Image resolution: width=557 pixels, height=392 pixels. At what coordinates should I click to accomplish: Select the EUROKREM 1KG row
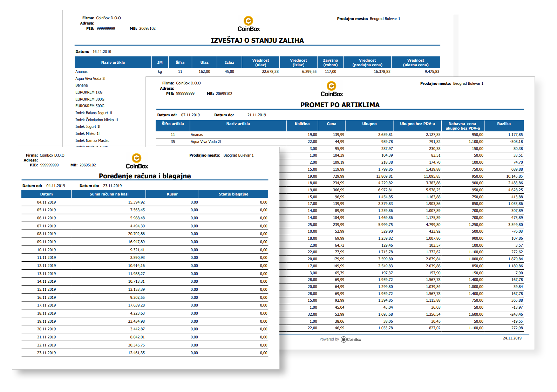[x=89, y=92]
